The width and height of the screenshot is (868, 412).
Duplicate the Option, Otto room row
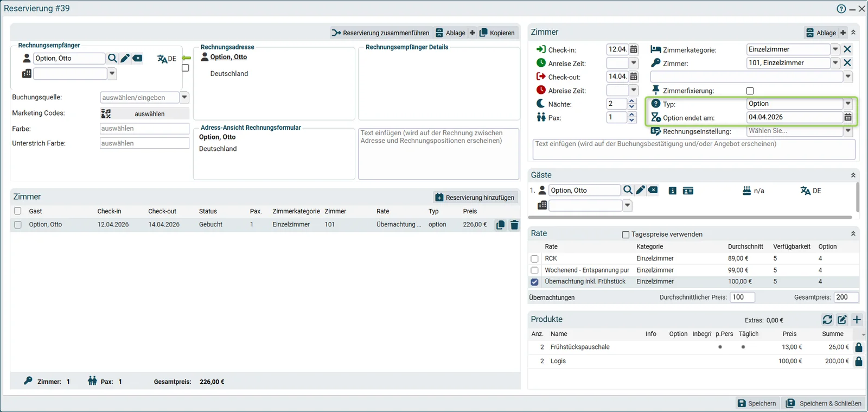500,225
